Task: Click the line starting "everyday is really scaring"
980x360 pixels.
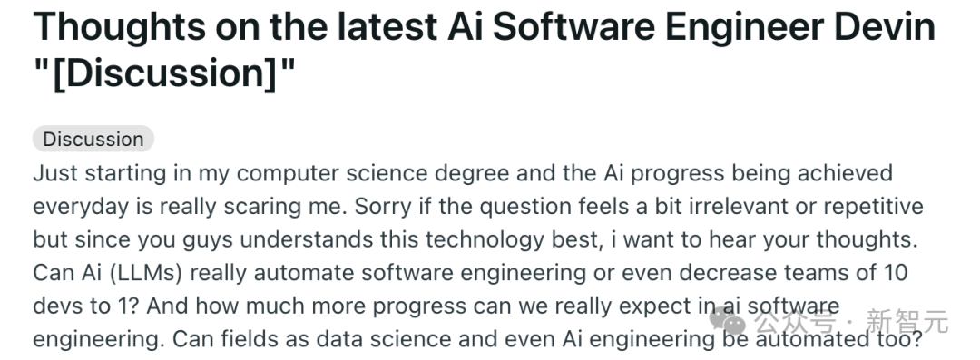Action: [x=478, y=206]
